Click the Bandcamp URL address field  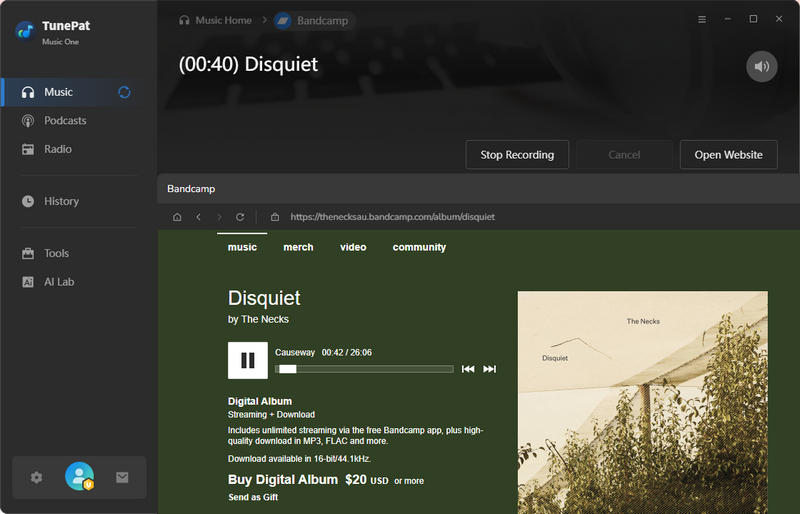pos(392,217)
